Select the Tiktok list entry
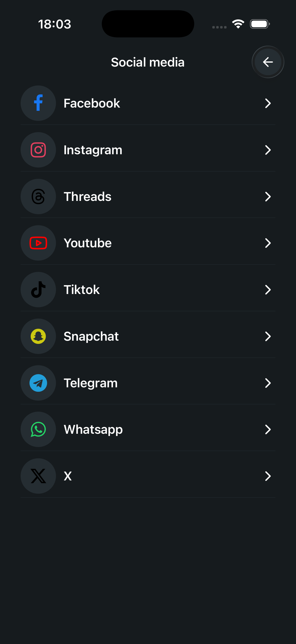This screenshot has height=644, width=296. pos(82,290)
